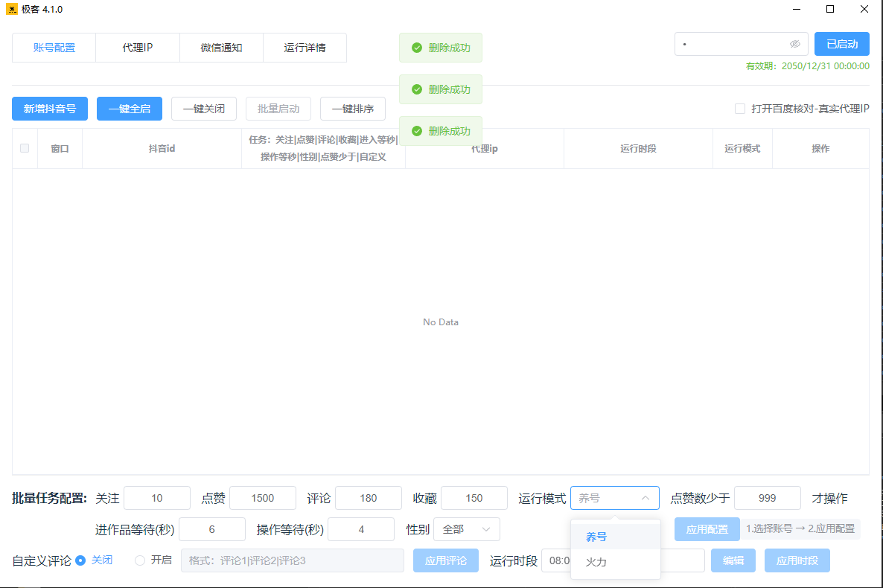Enable 打开百度核对-真实代理IP checkbox
883x588 pixels.
(x=740, y=109)
